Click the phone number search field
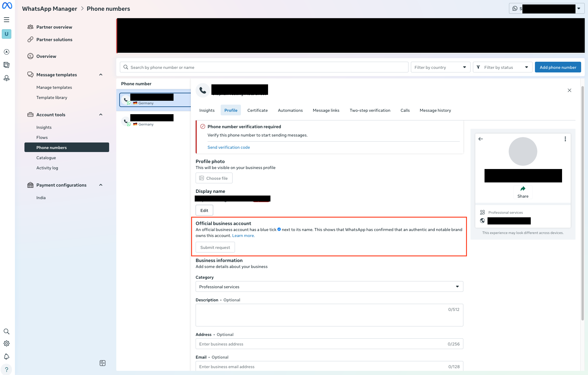Screen dimensions: 588x375 click(x=264, y=67)
